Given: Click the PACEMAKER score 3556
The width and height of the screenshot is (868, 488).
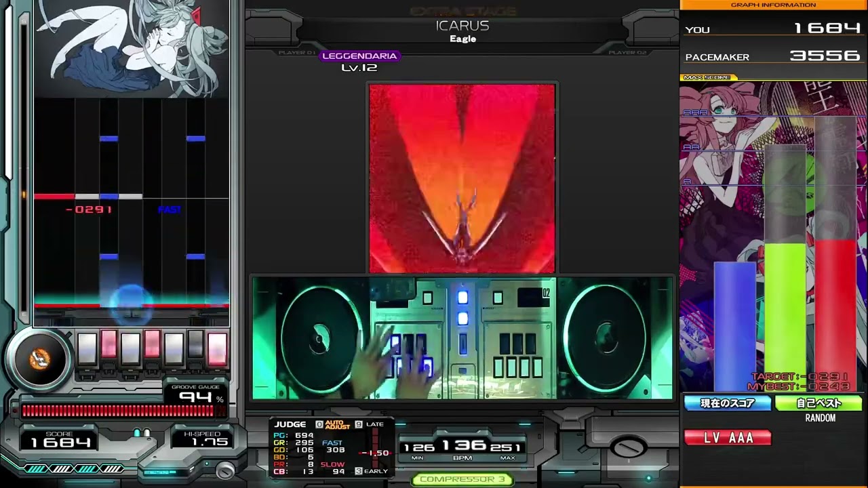Looking at the screenshot, I should [825, 56].
